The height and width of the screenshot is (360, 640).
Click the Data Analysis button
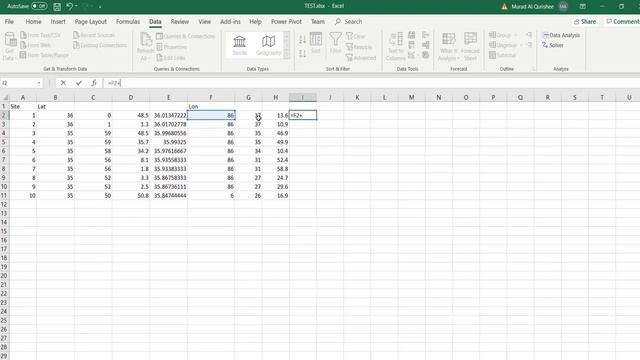(x=561, y=35)
